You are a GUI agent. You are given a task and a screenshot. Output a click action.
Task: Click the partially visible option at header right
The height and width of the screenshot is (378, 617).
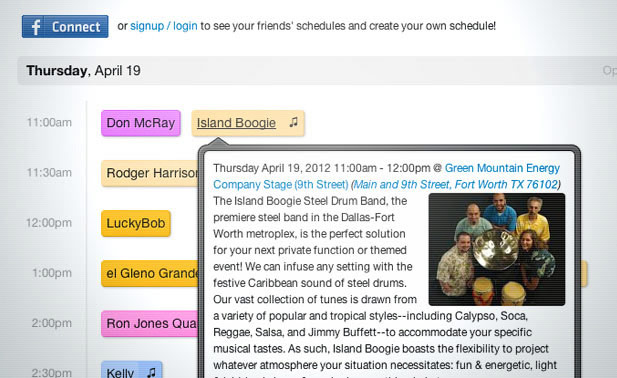[x=610, y=70]
